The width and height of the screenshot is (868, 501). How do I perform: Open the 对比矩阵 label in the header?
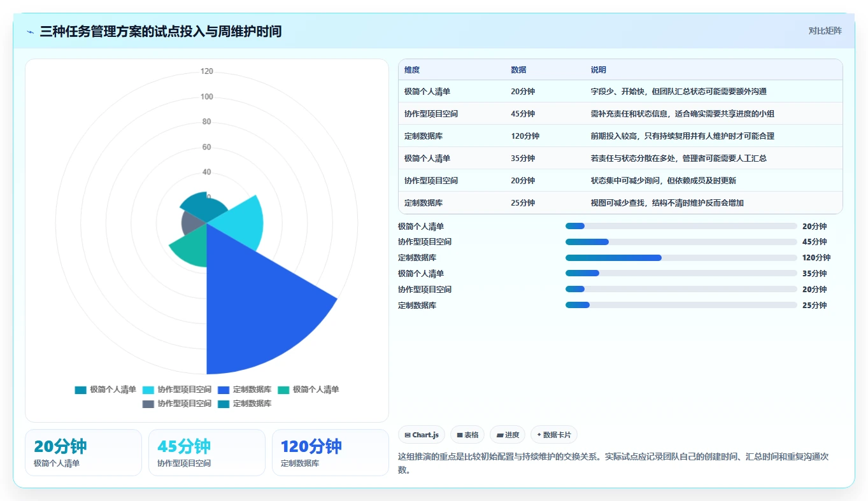[825, 31]
